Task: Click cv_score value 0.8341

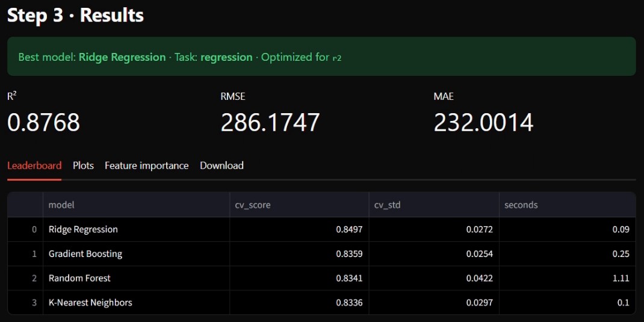Action: click(x=299, y=278)
